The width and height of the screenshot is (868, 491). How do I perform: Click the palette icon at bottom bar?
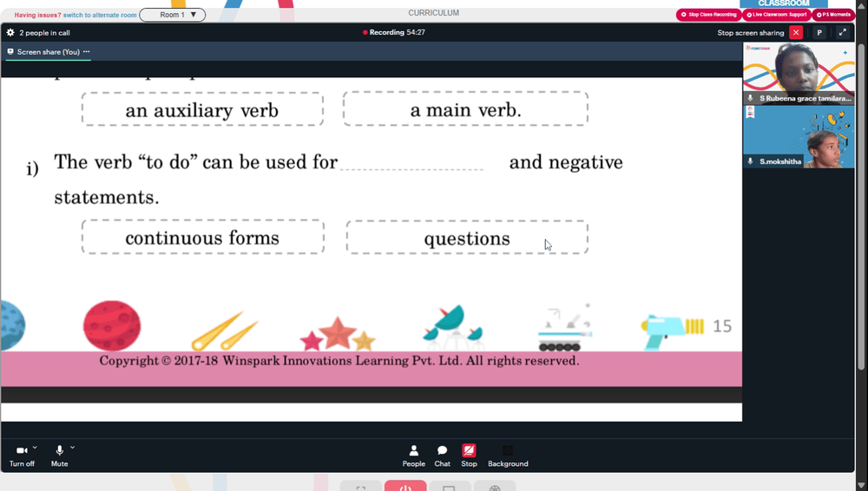pos(495,487)
